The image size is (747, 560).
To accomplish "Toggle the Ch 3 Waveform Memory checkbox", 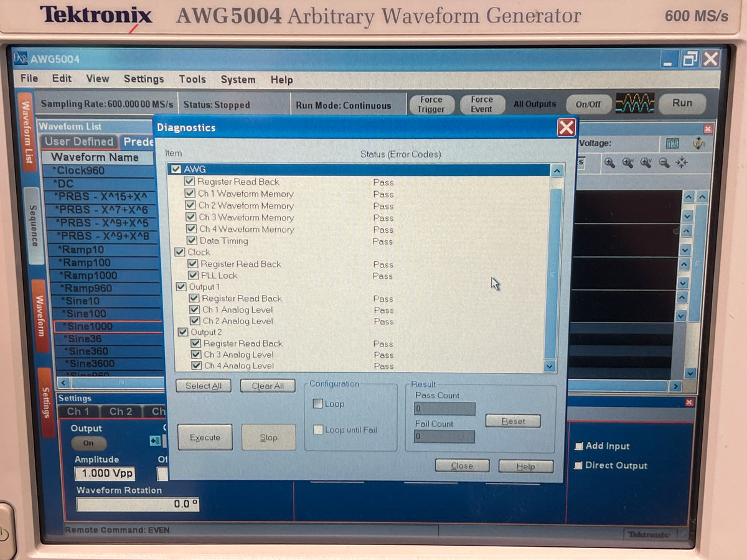I will point(191,217).
